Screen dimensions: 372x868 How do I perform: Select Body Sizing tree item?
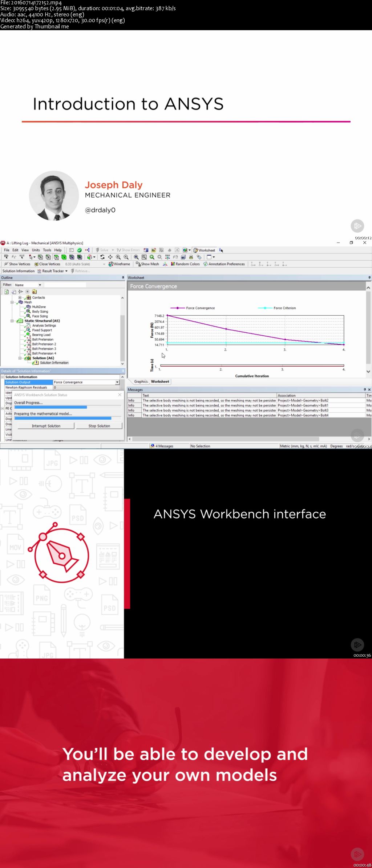(x=40, y=312)
